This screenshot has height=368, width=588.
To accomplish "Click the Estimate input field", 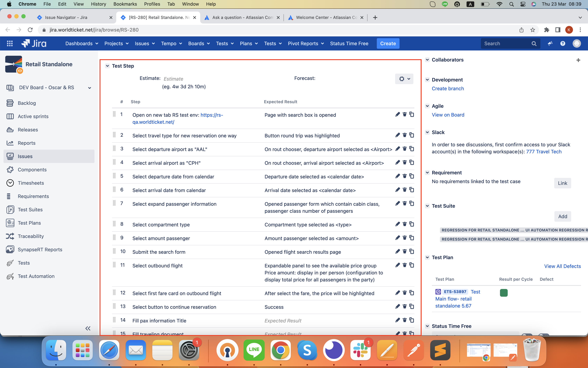I will [x=173, y=79].
